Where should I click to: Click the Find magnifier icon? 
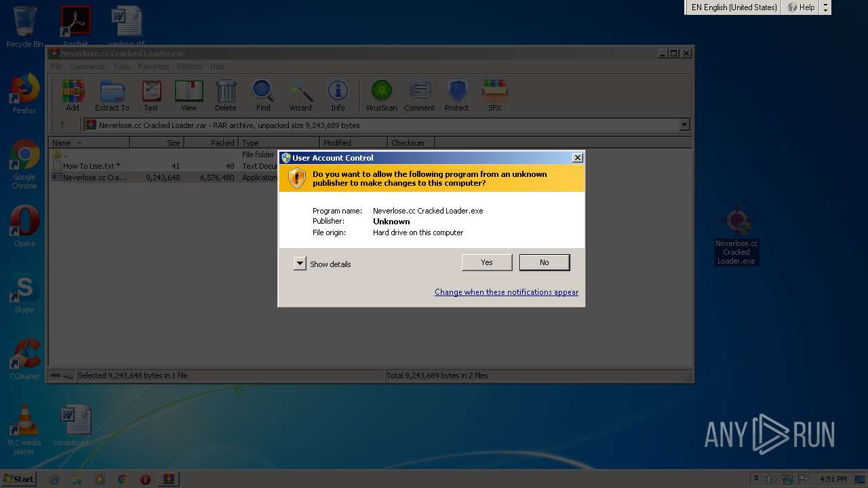[263, 96]
